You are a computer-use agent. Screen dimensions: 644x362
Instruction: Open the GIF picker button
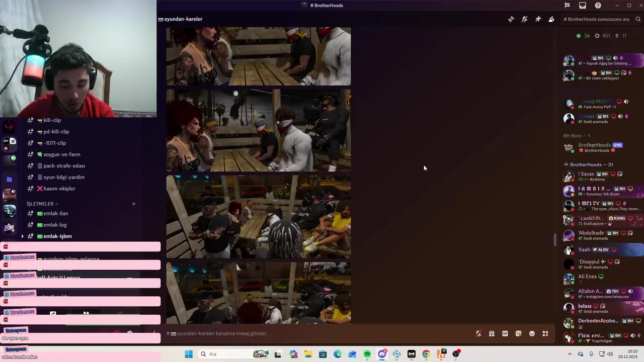point(505,333)
